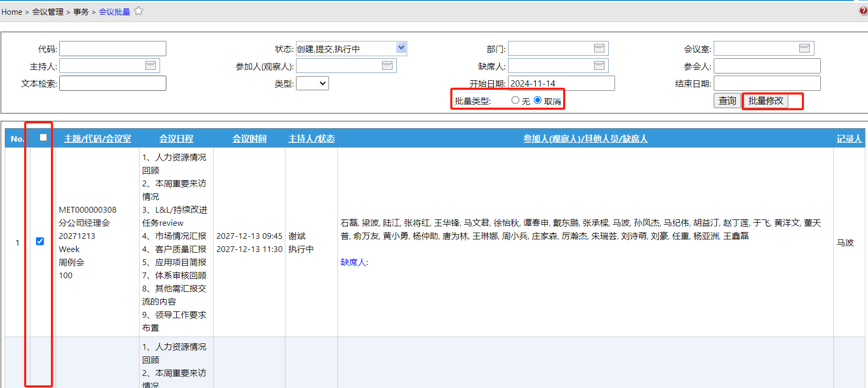Click start time 2027-12-13 09:45
The height and width of the screenshot is (388, 868).
pyautogui.click(x=249, y=236)
